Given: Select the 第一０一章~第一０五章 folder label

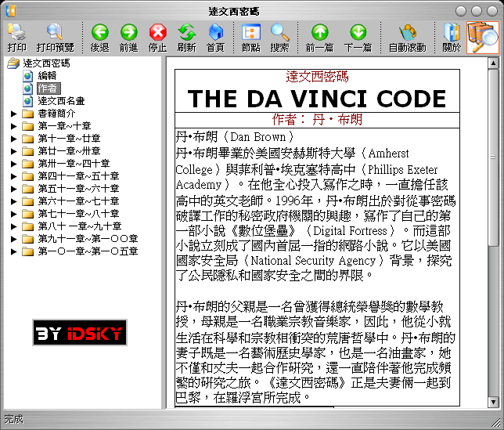Looking at the screenshot, I should click(88, 251).
